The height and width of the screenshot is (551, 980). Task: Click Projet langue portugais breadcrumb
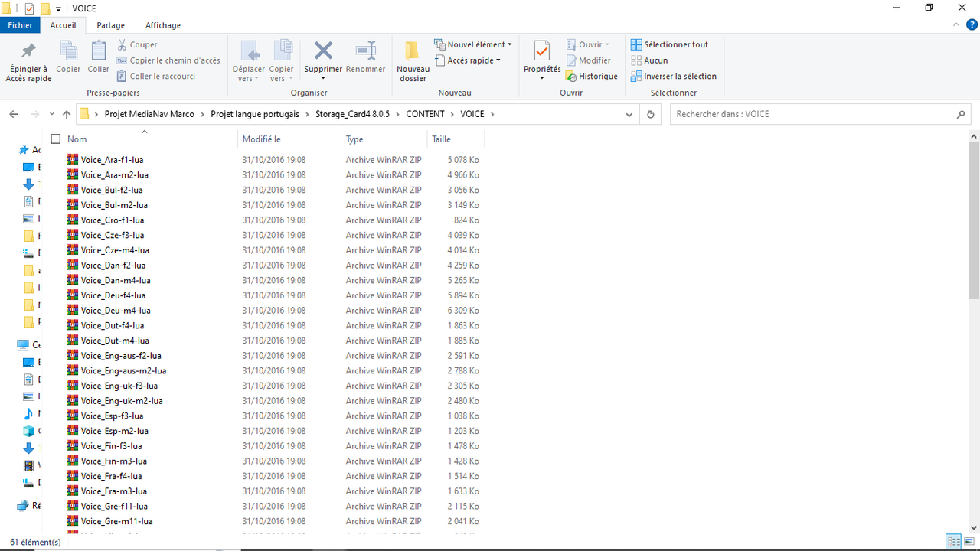point(256,114)
